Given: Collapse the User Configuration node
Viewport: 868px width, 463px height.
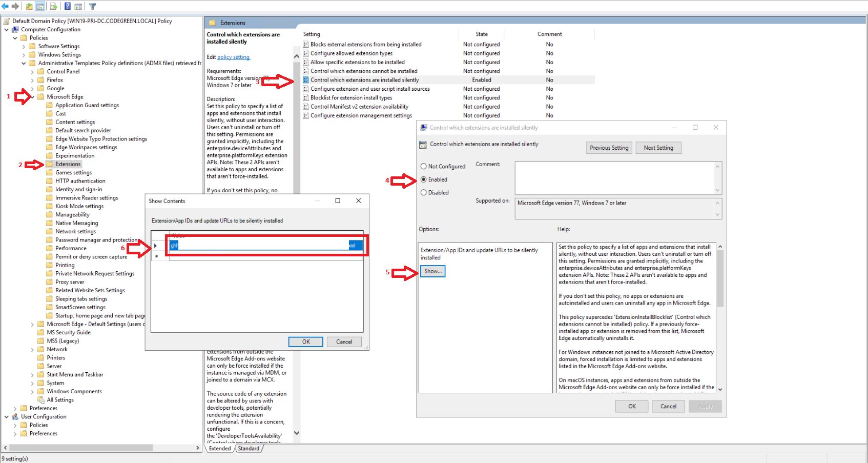Looking at the screenshot, I should click(x=7, y=417).
